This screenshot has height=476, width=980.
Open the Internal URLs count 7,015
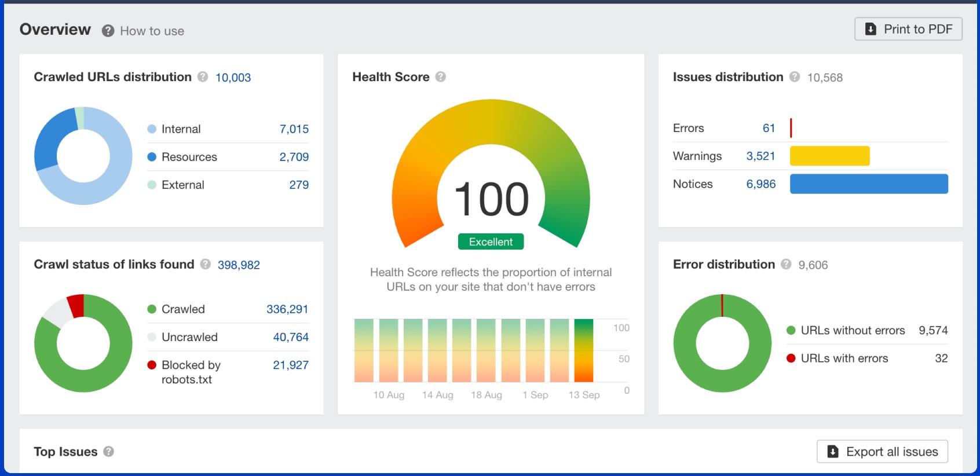click(294, 129)
